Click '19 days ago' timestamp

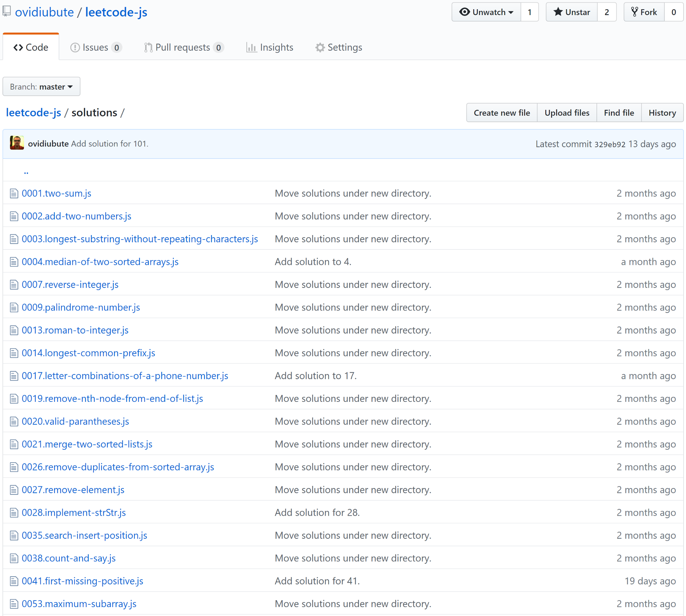(650, 581)
